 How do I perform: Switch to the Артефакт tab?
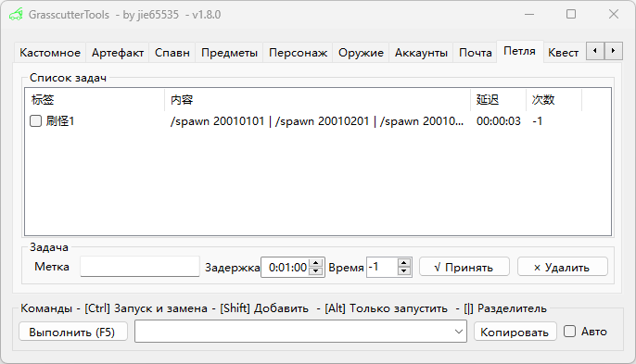pos(118,53)
